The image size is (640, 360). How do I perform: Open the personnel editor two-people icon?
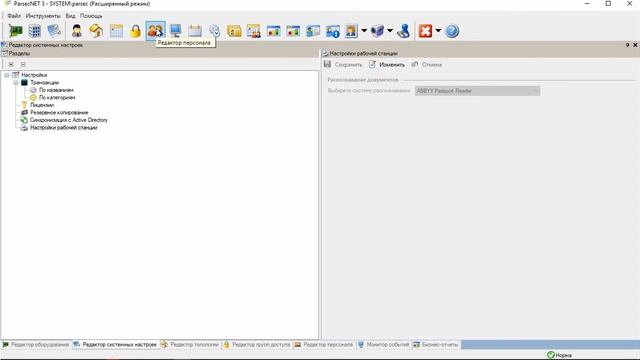click(156, 31)
